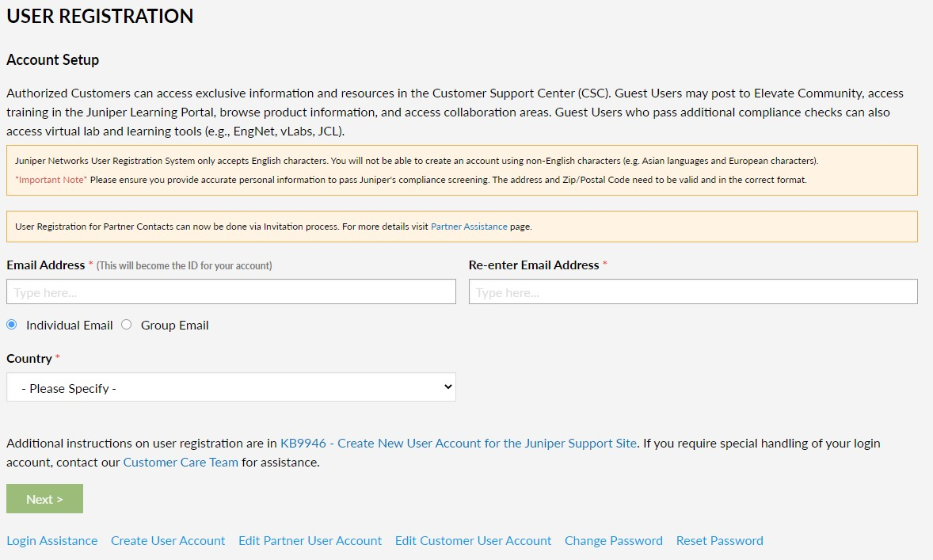Click the Country dropdown chevron arrow

(x=447, y=387)
